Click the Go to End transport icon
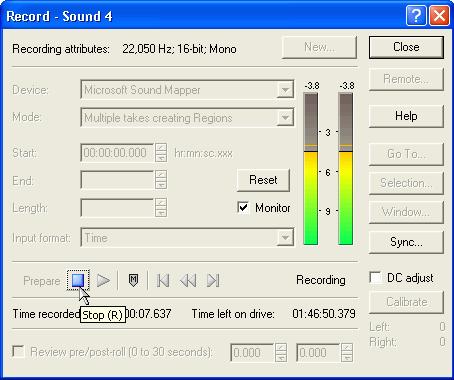The height and width of the screenshot is (380, 454). 213,280
